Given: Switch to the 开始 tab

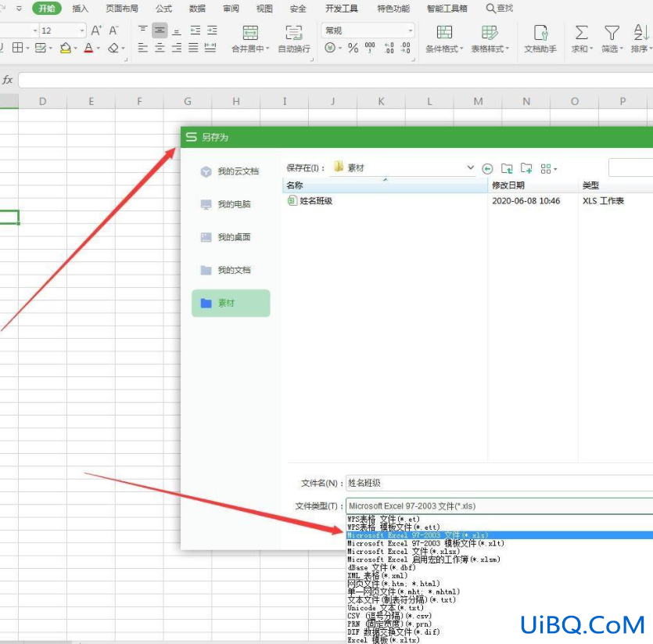Looking at the screenshot, I should tap(47, 9).
